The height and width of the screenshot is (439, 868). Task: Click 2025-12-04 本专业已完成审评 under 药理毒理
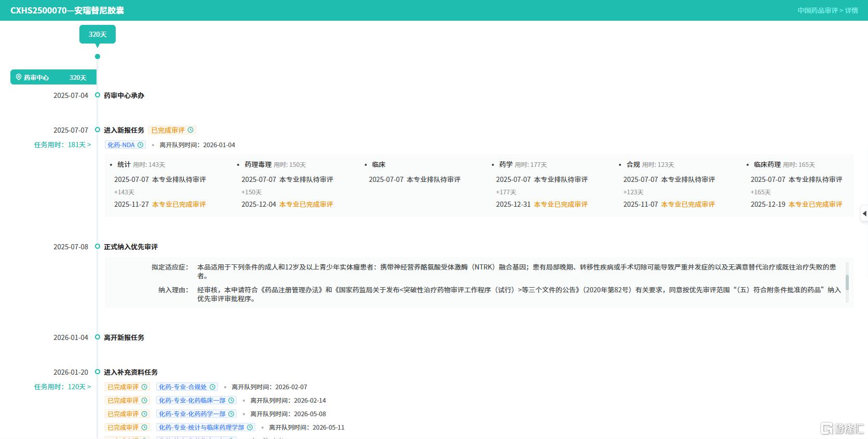coord(287,204)
